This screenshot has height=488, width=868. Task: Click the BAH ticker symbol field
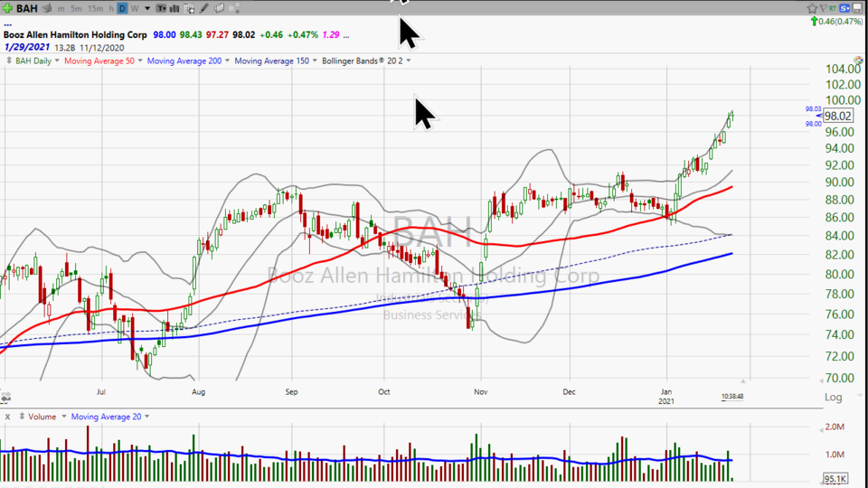[x=26, y=8]
